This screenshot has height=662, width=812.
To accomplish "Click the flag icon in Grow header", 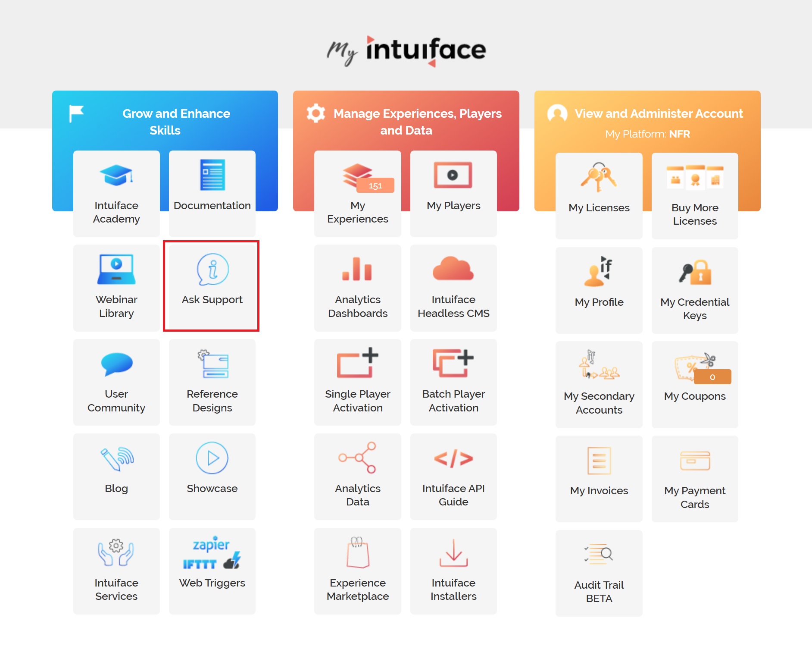I will (x=76, y=114).
